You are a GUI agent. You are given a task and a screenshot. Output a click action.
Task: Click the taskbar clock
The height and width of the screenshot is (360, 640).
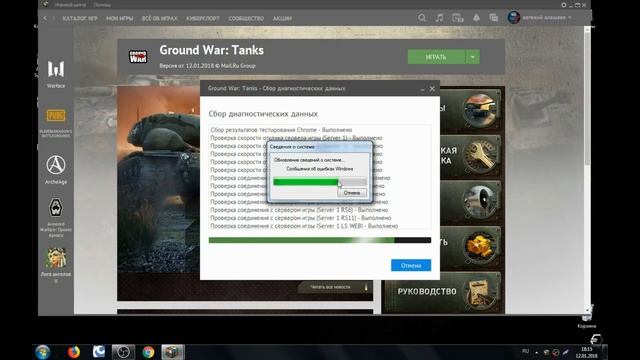587,353
